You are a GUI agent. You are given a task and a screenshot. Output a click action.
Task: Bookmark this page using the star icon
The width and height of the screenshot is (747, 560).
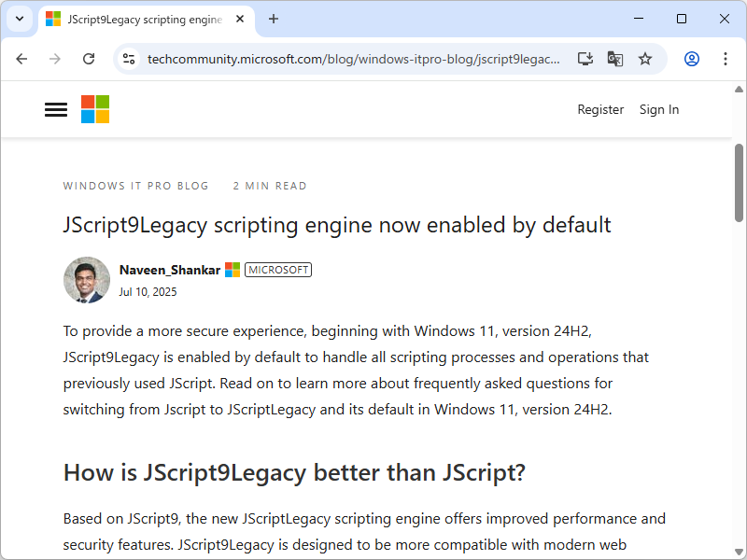pyautogui.click(x=645, y=58)
